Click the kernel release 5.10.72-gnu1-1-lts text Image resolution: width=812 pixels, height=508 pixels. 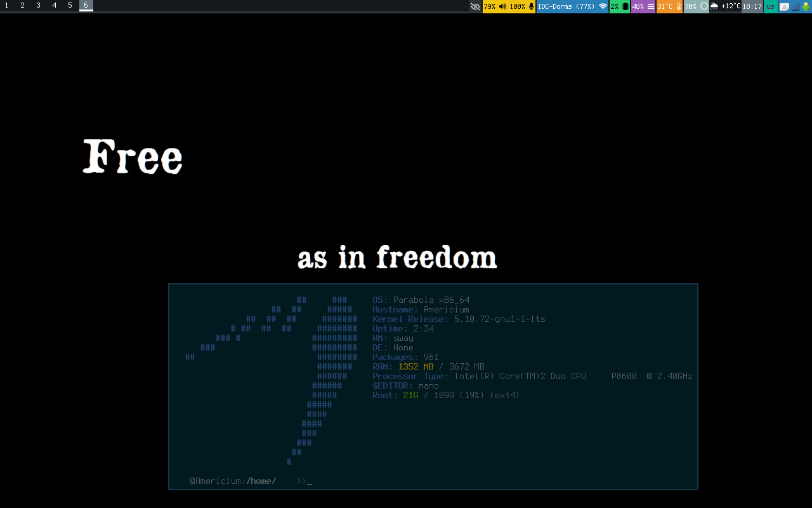[500, 319]
